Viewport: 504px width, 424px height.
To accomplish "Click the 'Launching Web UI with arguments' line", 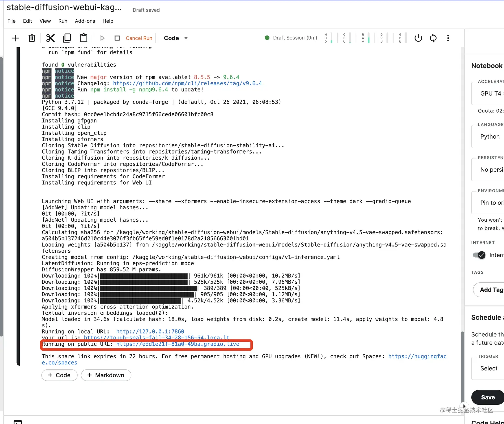I will (226, 201).
